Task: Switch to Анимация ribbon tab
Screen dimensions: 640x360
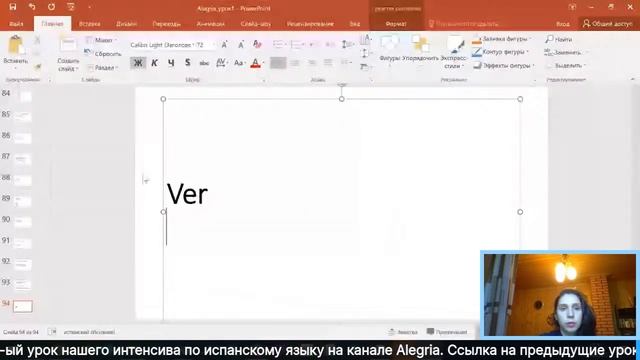Action: click(x=210, y=24)
